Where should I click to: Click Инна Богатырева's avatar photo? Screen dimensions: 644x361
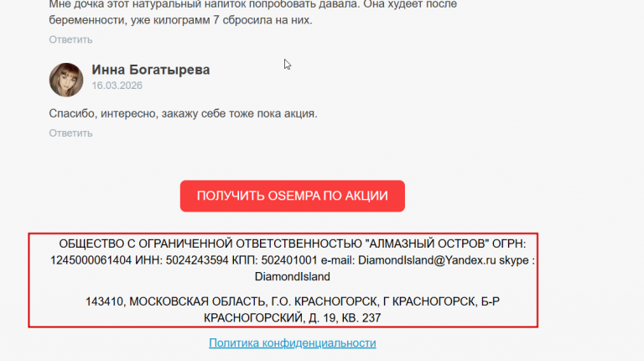(66, 80)
